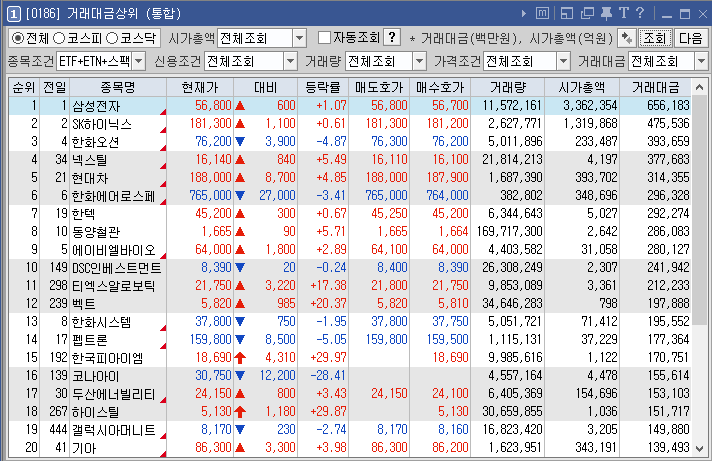Select the 벡트 stock name
712x461 pixels.
tap(84, 304)
